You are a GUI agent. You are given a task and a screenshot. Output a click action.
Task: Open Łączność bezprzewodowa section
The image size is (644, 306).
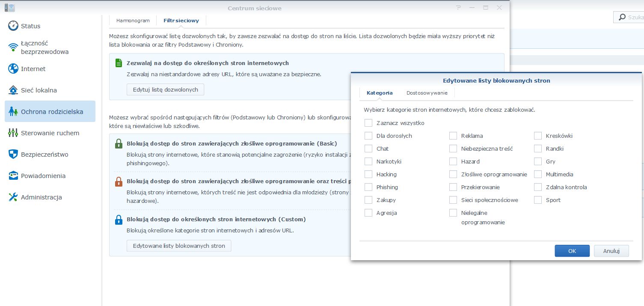pyautogui.click(x=50, y=47)
